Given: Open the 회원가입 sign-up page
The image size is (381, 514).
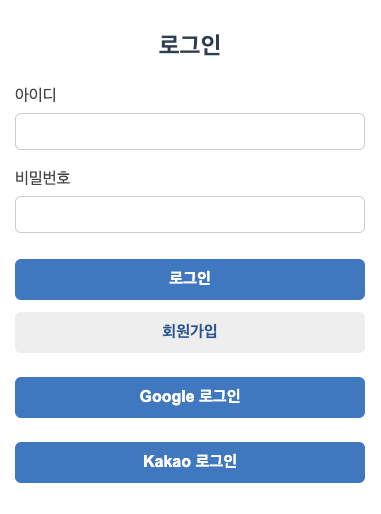Looking at the screenshot, I should [x=190, y=332].
